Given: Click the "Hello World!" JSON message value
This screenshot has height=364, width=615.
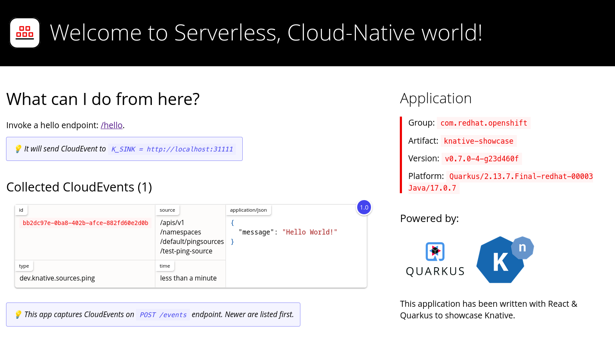Looking at the screenshot, I should click(309, 232).
